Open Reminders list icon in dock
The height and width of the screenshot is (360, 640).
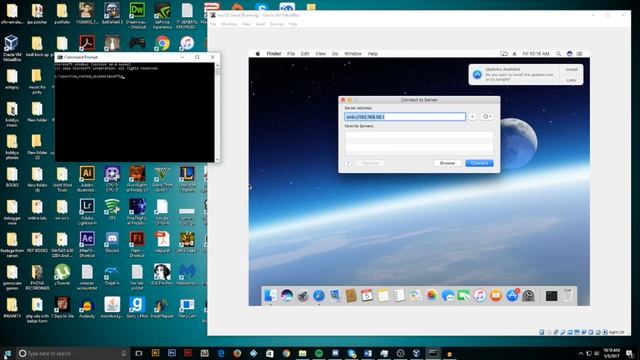[x=399, y=296]
